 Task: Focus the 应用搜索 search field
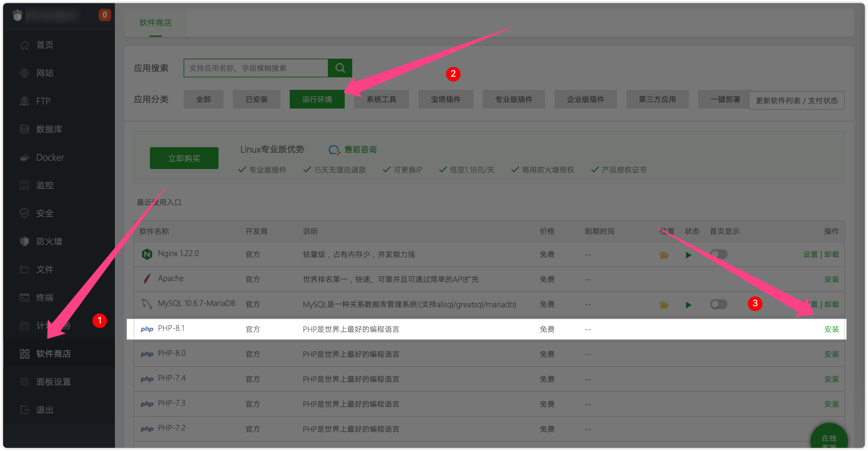point(256,68)
